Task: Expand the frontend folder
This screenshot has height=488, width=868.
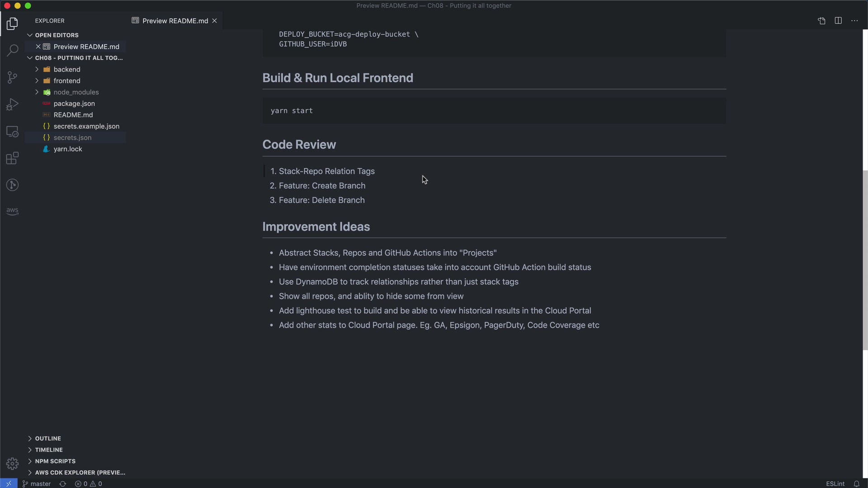Action: click(67, 81)
